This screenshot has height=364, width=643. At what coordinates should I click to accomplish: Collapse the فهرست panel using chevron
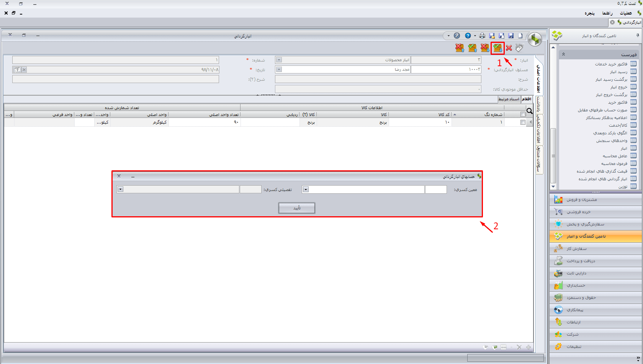(x=563, y=54)
